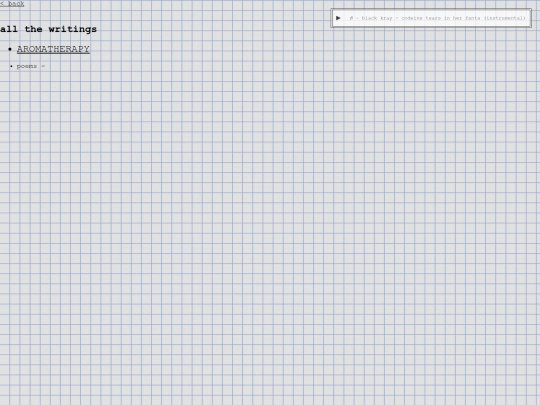This screenshot has width=540, height=405.
Task: Click the 'codeine tears in her fanta' track title
Action: (x=437, y=18)
